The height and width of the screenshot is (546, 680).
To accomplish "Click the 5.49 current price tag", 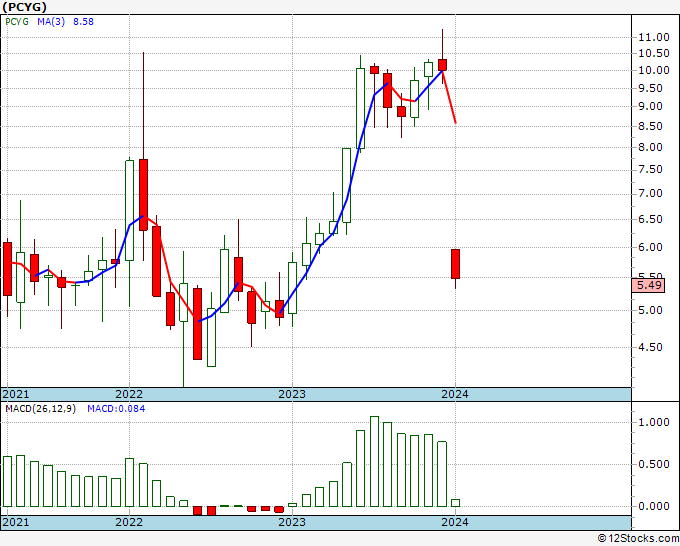I will 649,285.
